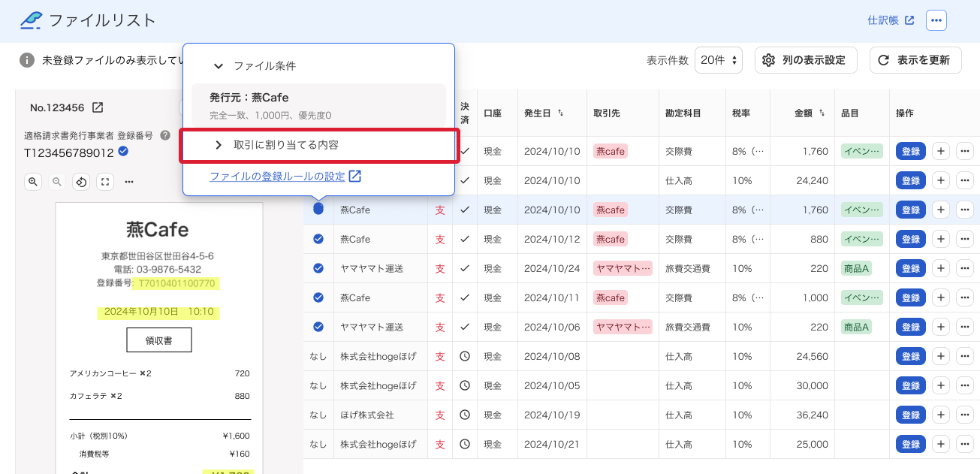
Task: Register the 24,240 仕入高 transaction
Action: pos(910,180)
